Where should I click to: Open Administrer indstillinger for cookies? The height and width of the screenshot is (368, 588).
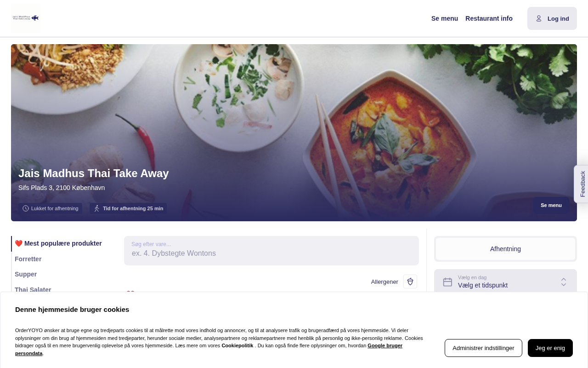pos(483,348)
